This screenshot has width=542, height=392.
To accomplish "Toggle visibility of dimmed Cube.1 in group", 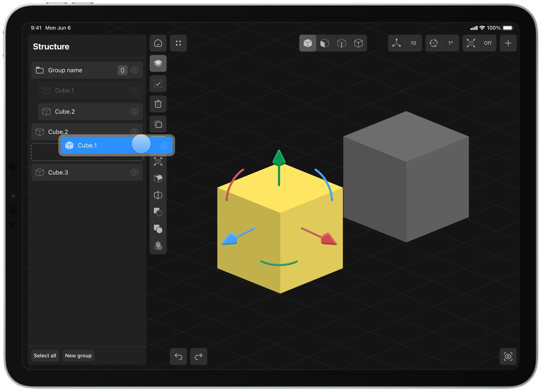I will 134,90.
